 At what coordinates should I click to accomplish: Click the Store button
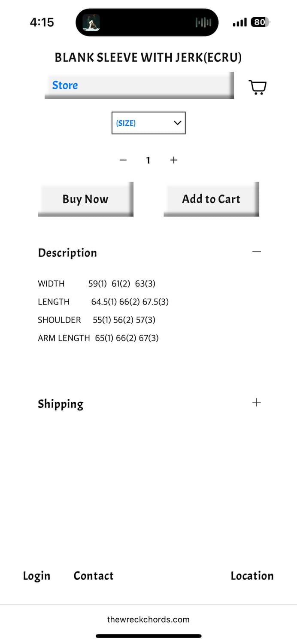pyautogui.click(x=139, y=85)
